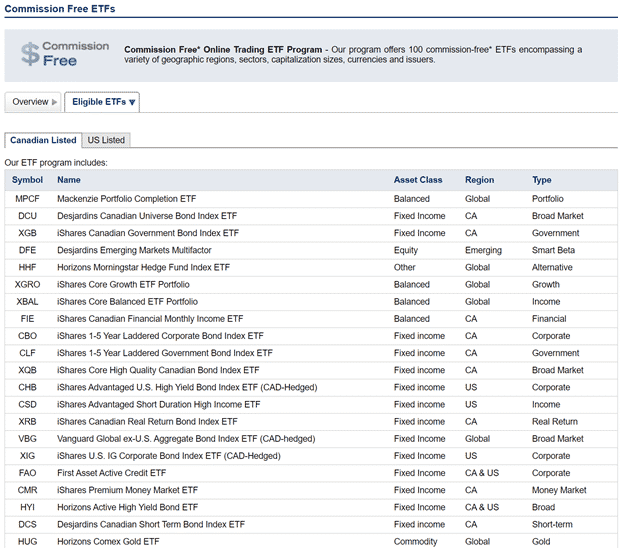Image resolution: width=624 pixels, height=548 pixels.
Task: Click the XGRO ticker symbol
Action: (x=27, y=284)
